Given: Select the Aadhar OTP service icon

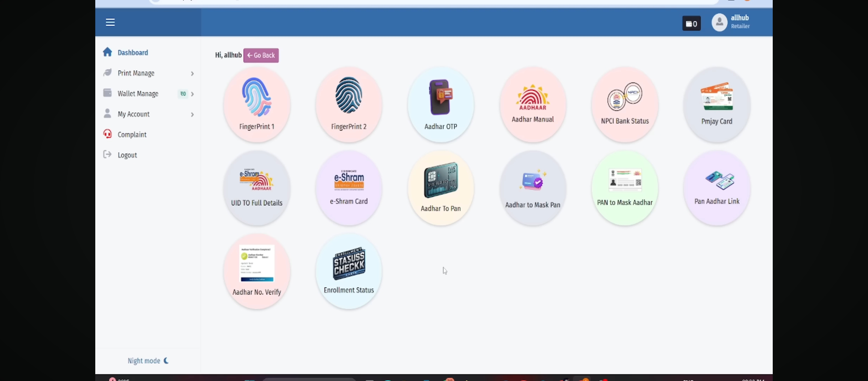Looking at the screenshot, I should [x=441, y=104].
